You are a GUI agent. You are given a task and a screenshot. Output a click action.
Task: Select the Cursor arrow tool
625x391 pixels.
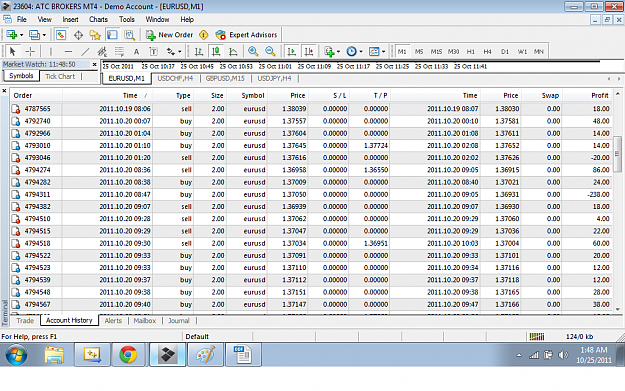click(12, 51)
